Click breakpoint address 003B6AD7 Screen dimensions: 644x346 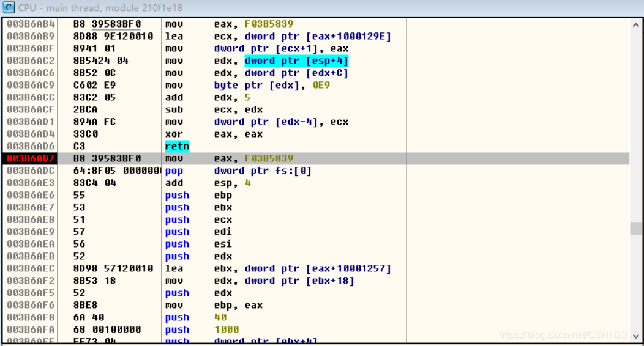[x=31, y=159]
